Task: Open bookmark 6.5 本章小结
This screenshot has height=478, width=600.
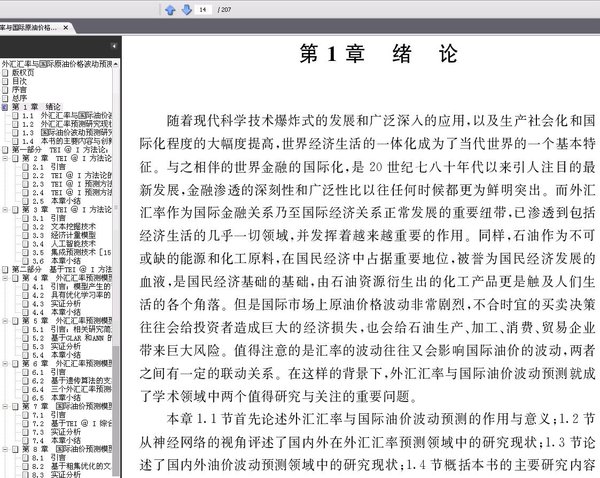Action: pyautogui.click(x=57, y=398)
